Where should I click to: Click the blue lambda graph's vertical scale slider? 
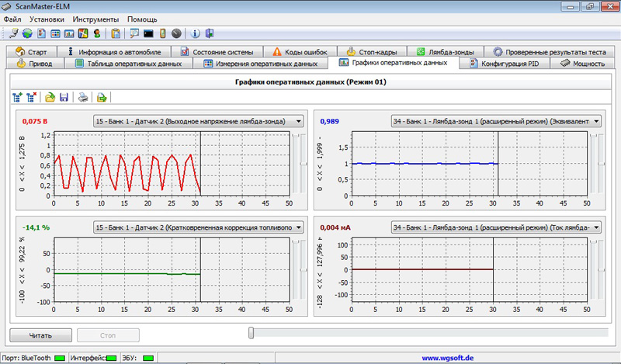pos(601,164)
